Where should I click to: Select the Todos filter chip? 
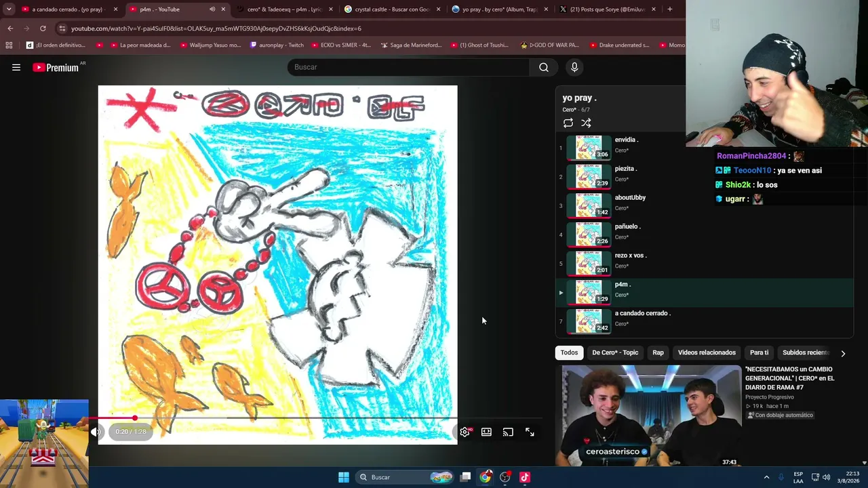click(x=569, y=352)
